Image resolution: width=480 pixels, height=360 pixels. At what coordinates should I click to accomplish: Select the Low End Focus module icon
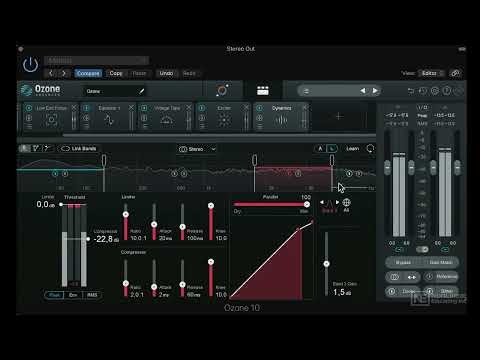tap(51, 120)
